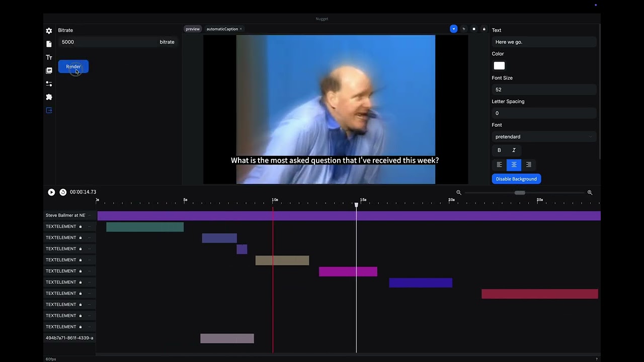Click the Disable Background button
This screenshot has width=644, height=362.
(x=516, y=179)
